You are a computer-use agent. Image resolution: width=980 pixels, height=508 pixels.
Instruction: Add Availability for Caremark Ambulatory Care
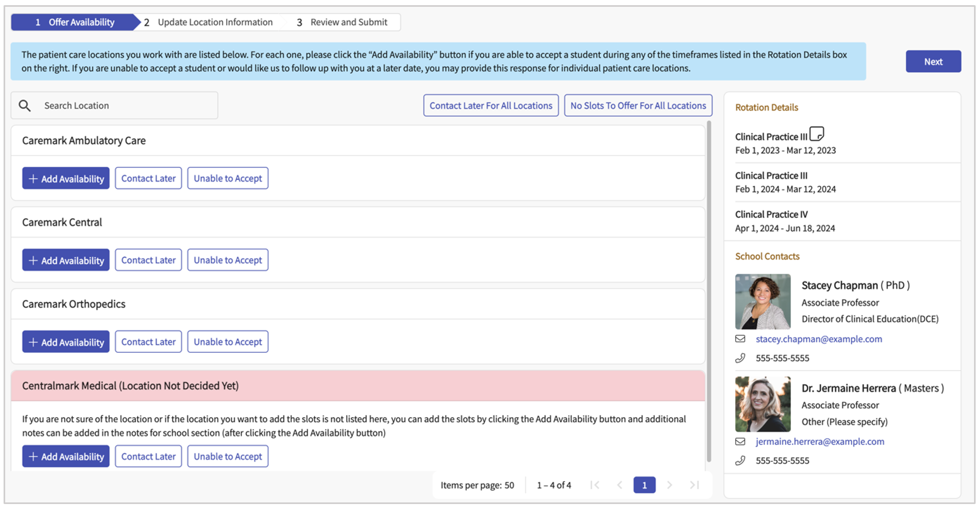pyautogui.click(x=66, y=178)
